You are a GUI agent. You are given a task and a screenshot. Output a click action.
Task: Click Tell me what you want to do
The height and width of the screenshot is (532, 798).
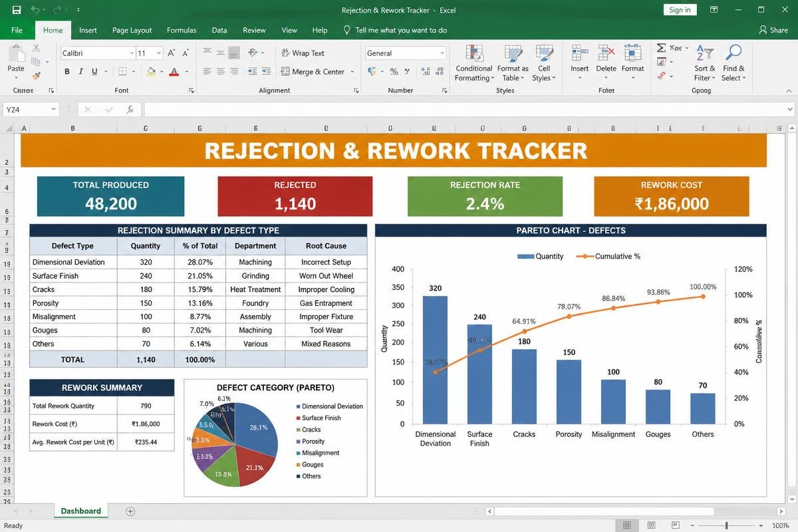(395, 30)
